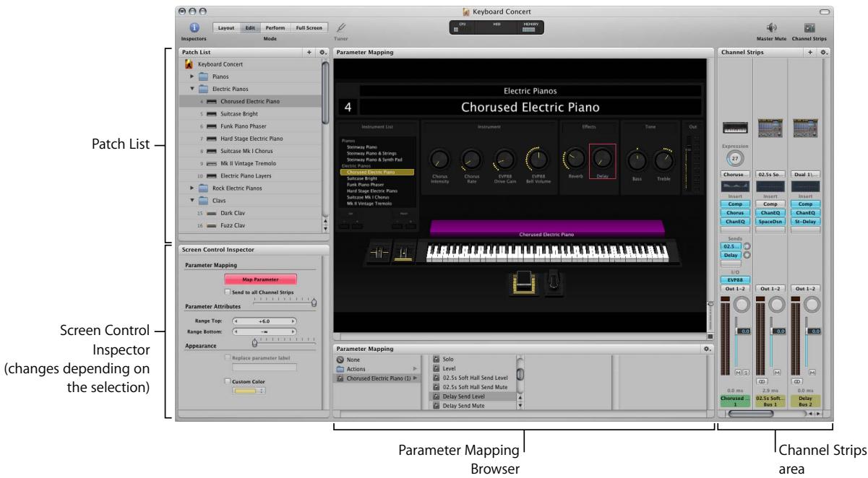Enable the Custom Color checkbox
The height and width of the screenshot is (478, 868).
[228, 381]
